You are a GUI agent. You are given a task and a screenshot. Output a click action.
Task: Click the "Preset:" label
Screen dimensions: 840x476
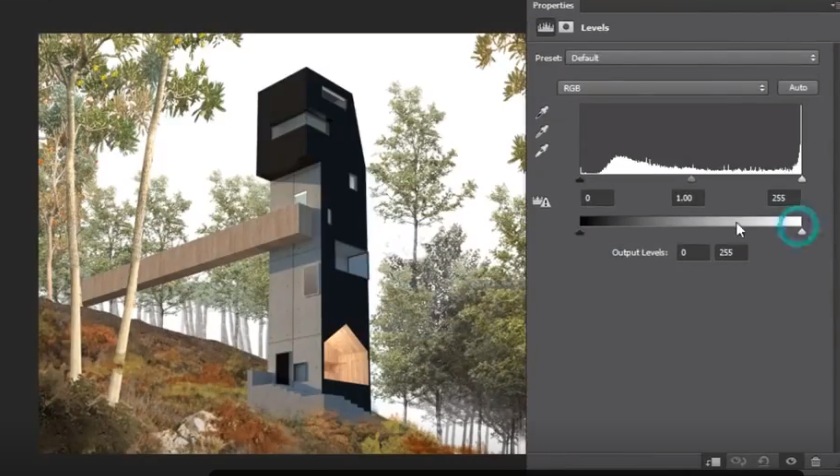[x=549, y=58]
